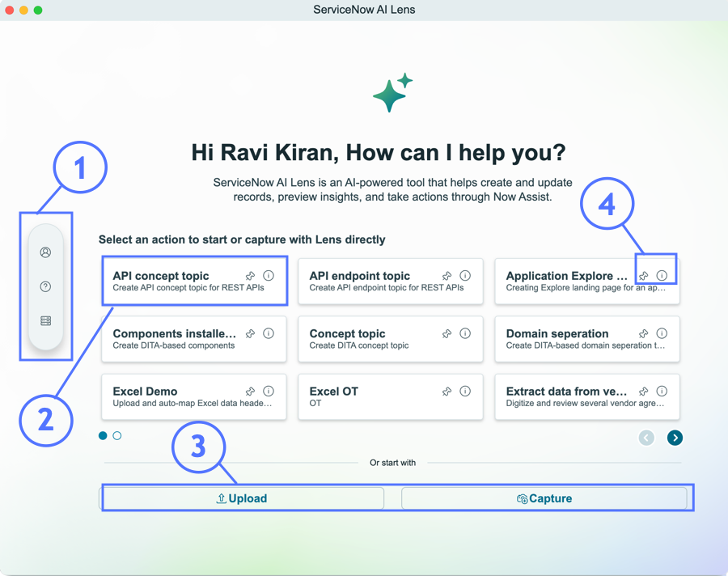Pin the API concept topic card
The height and width of the screenshot is (576, 728).
250,276
